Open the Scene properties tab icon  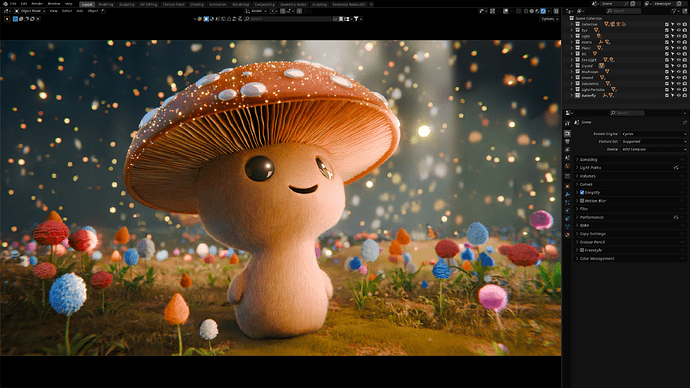click(x=567, y=158)
